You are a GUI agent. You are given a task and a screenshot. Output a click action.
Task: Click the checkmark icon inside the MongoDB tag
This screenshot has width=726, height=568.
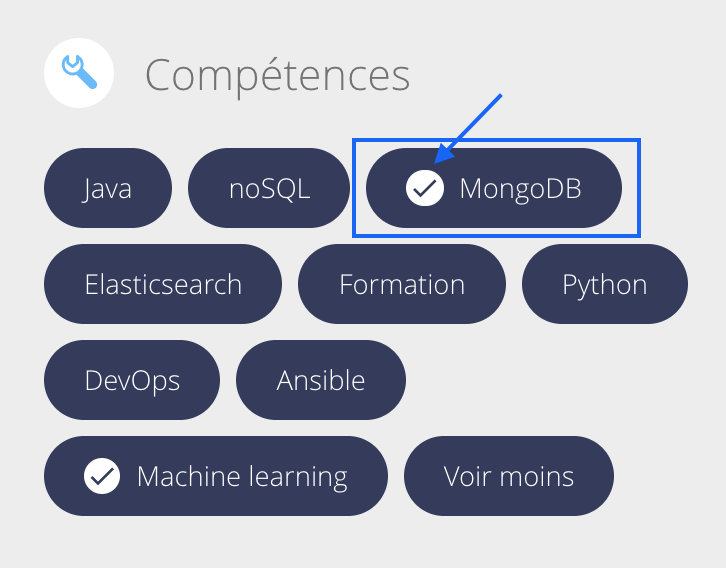tap(425, 188)
